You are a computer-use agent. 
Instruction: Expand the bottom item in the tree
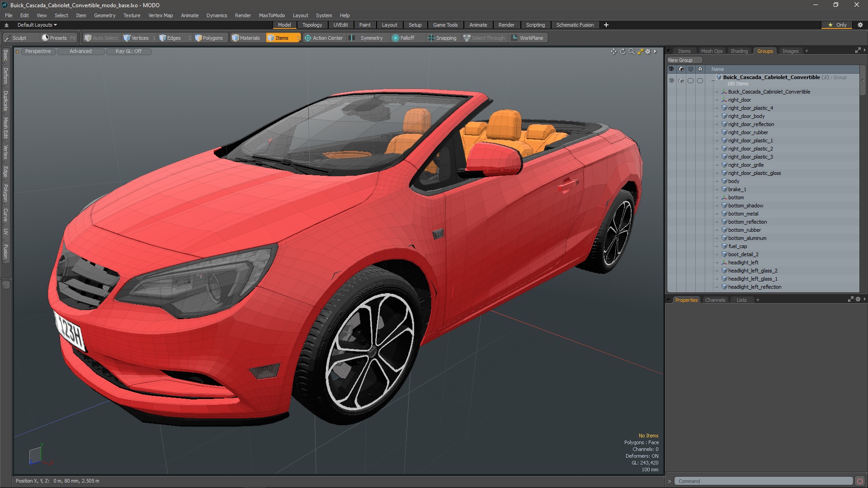point(717,197)
